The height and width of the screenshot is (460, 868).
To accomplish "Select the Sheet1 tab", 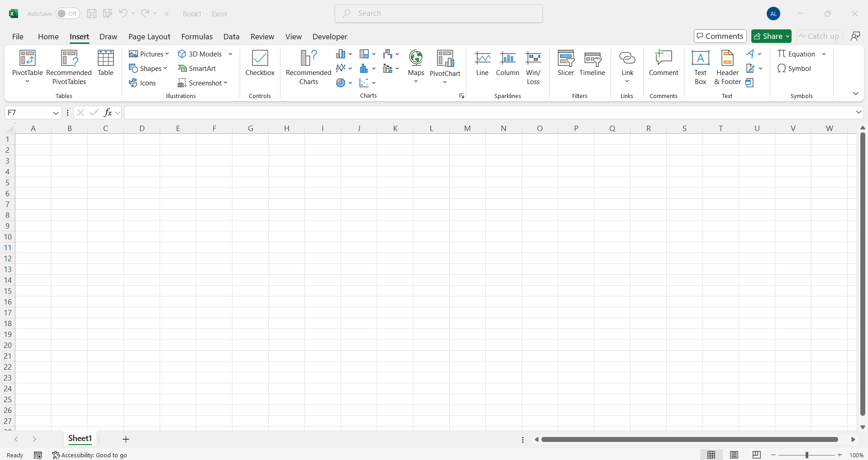I will [80, 438].
